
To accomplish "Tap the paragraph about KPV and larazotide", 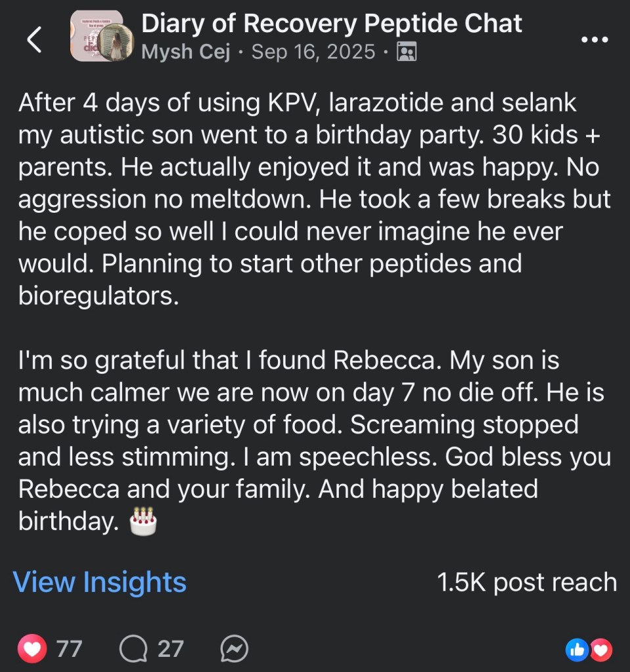I will point(314,199).
